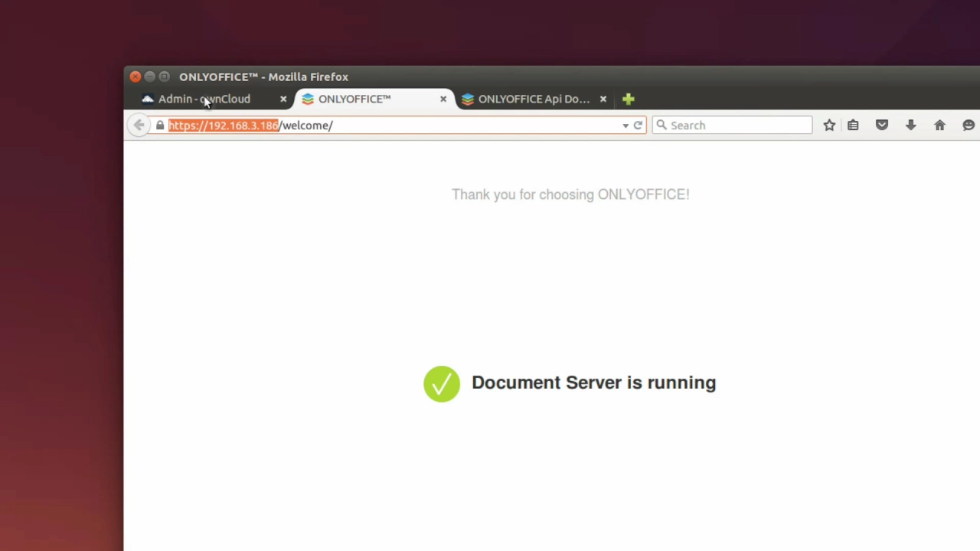Viewport: 980px width, 551px height.
Task: Minimize the Firefox window
Action: [x=150, y=77]
